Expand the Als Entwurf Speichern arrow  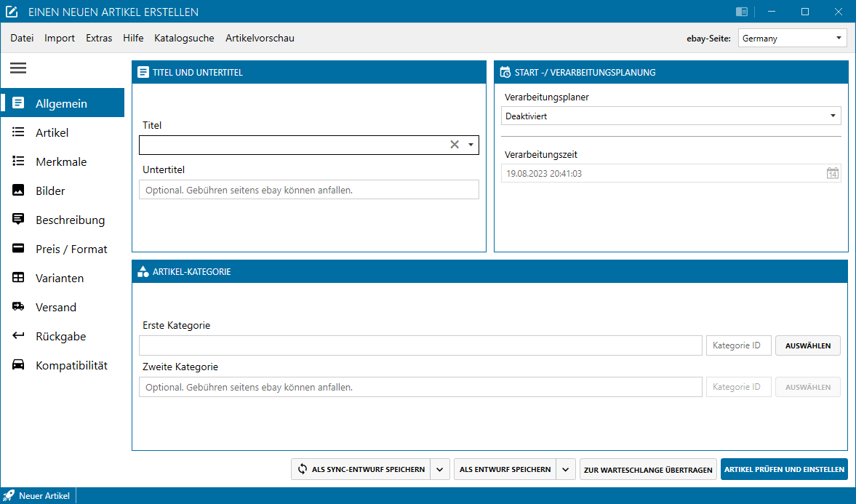(566, 470)
